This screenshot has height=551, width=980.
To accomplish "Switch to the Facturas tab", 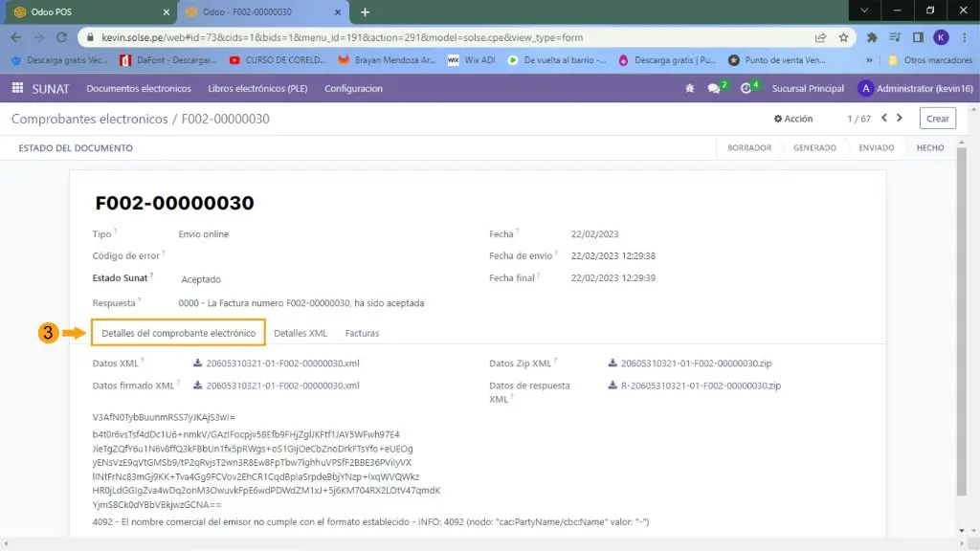I will click(362, 333).
